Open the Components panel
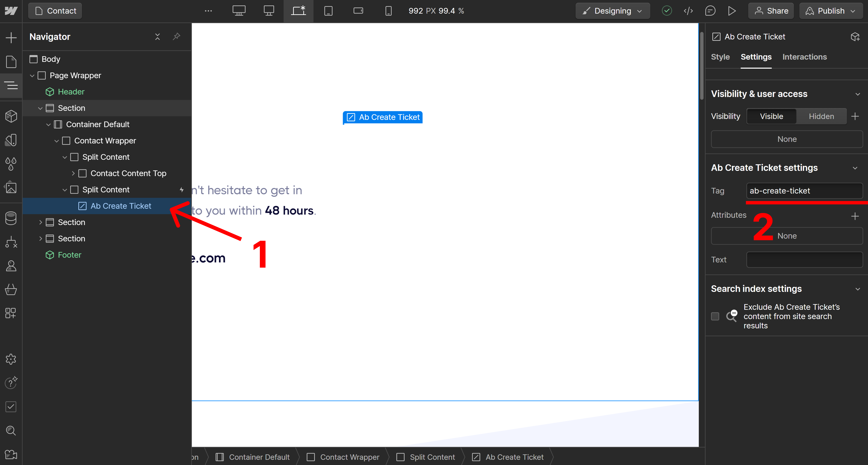Image resolution: width=868 pixels, height=465 pixels. pos(11,116)
